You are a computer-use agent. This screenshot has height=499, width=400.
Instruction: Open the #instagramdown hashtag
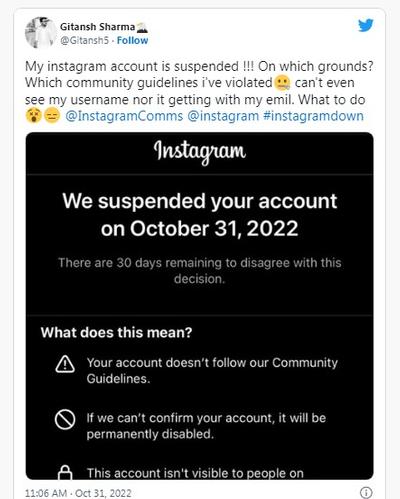click(x=313, y=116)
